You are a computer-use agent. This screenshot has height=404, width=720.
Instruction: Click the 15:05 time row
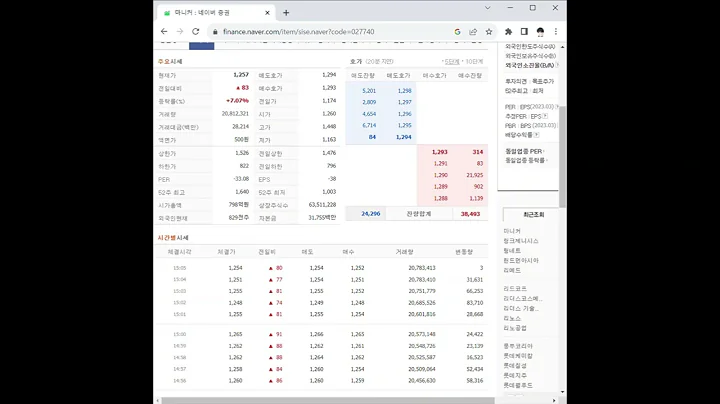(323, 268)
